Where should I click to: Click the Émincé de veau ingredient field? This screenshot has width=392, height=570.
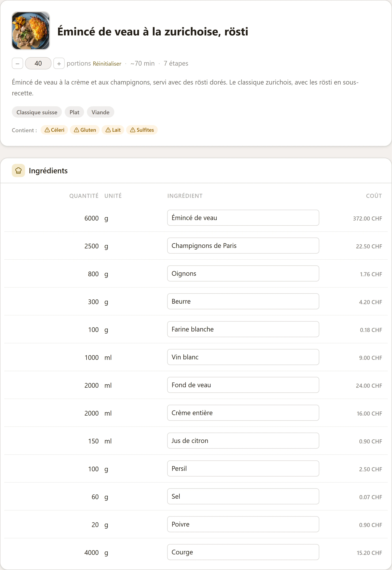[243, 218]
